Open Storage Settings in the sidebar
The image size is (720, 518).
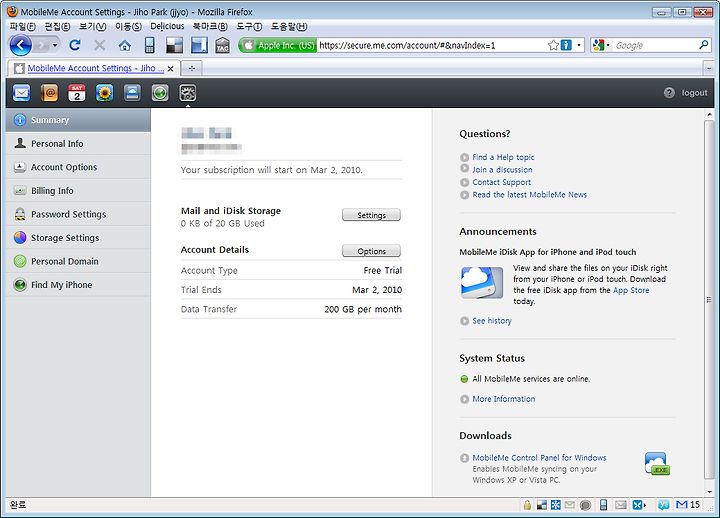point(78,237)
